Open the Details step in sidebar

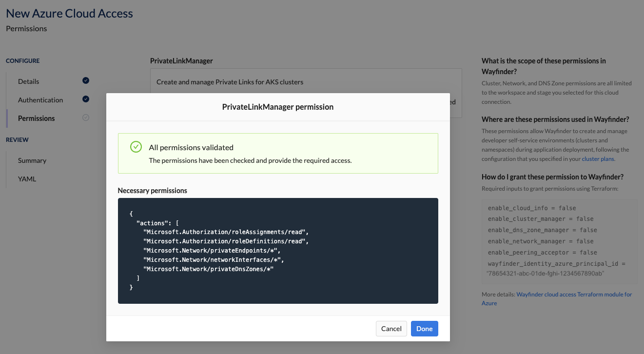click(x=28, y=81)
